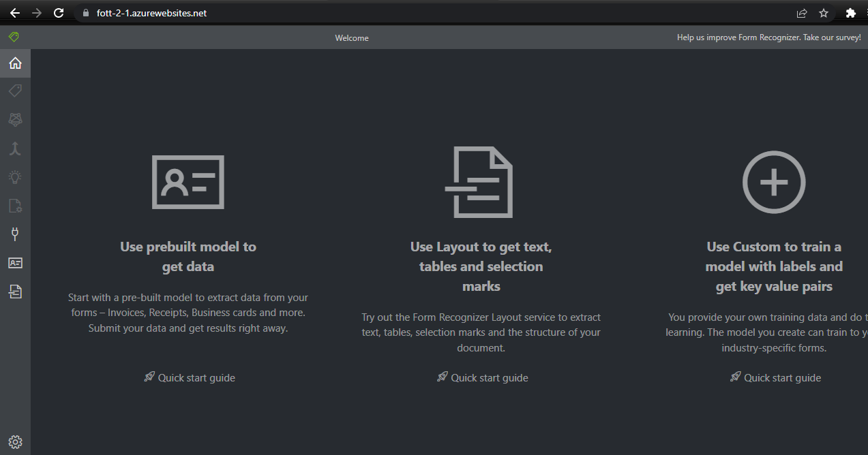The height and width of the screenshot is (455, 868).
Task: Open the Tags editor sidebar icon
Action: pos(15,91)
